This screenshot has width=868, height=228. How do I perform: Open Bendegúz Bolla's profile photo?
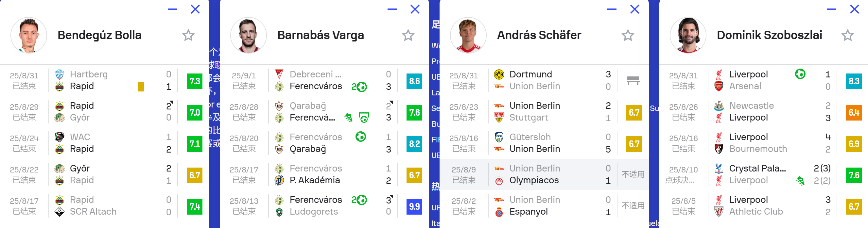(29, 35)
